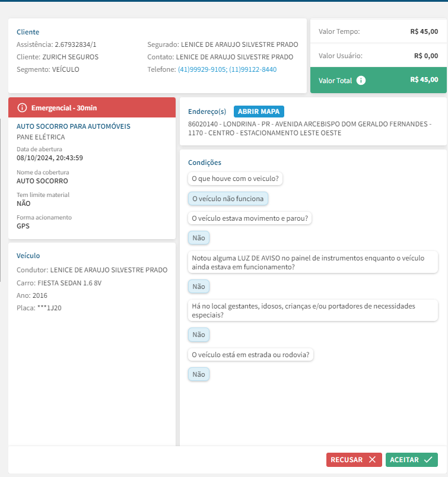This screenshot has width=448, height=477.
Task: Click the Valor Tempo row
Action: pos(378,31)
